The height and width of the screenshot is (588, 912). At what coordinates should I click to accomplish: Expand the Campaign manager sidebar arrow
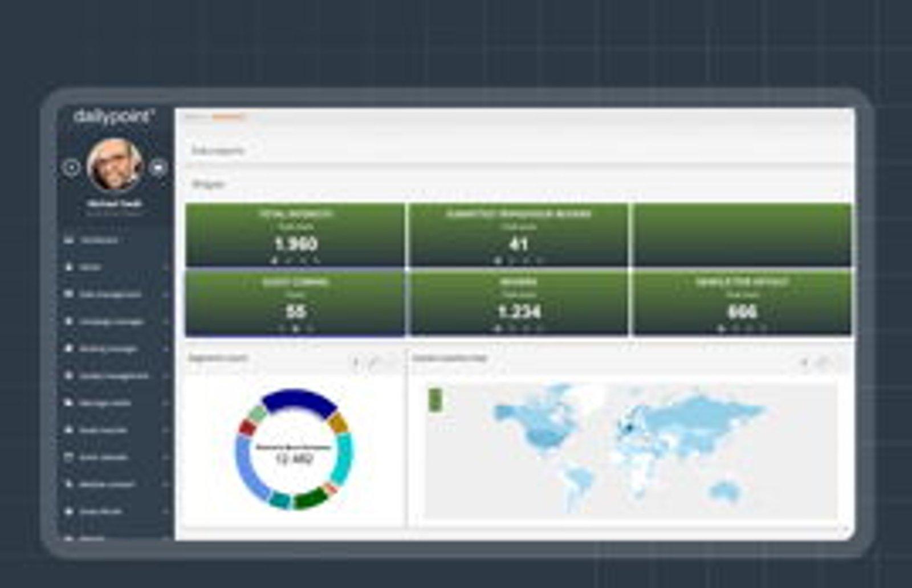166,322
